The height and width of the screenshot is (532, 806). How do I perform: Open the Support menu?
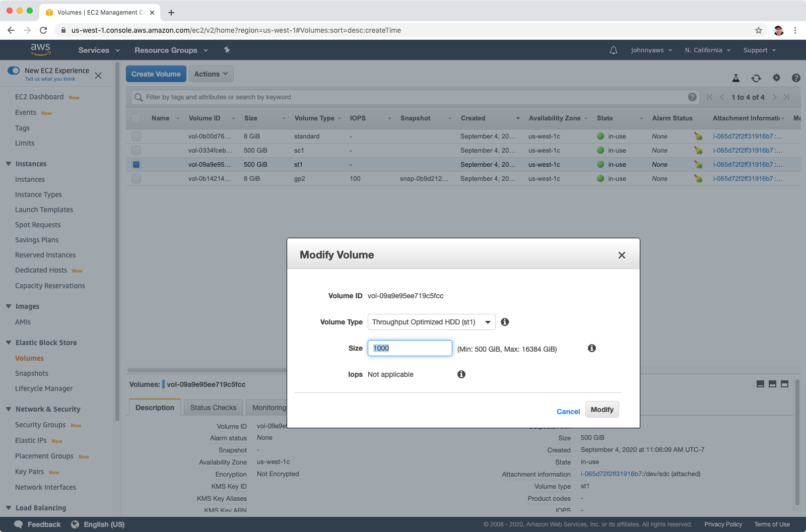760,50
